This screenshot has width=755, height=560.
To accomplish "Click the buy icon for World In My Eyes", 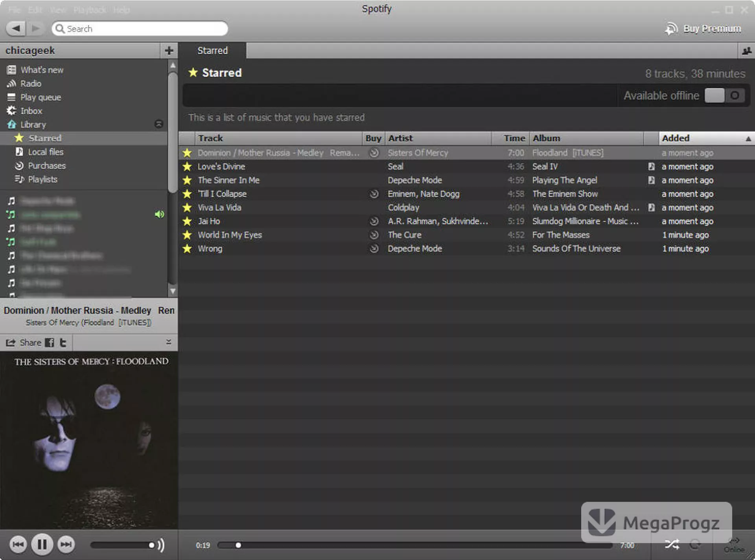I will (374, 235).
